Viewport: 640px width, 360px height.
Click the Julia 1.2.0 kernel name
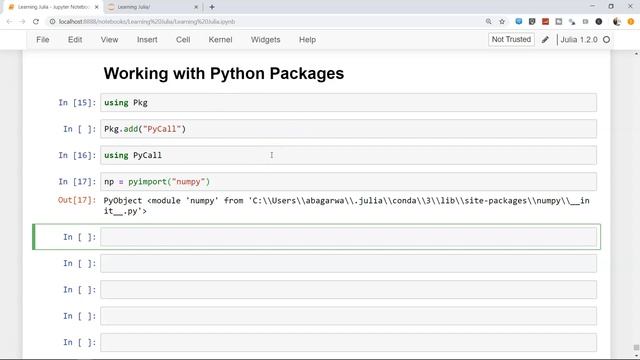[x=579, y=40]
